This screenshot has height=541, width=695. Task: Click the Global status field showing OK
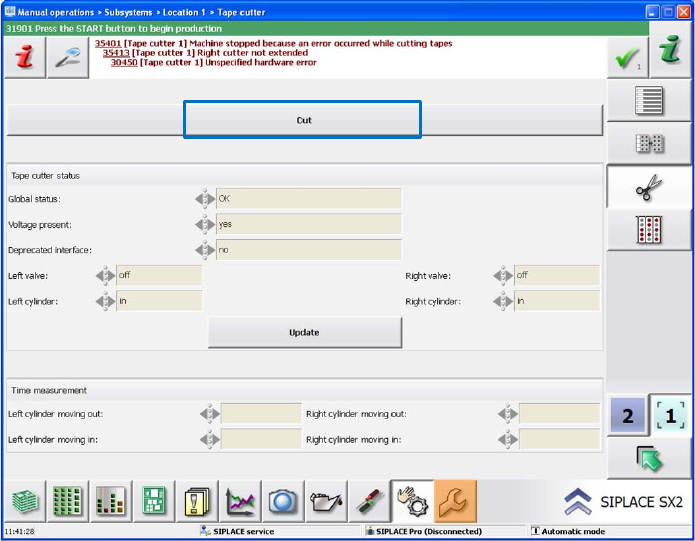click(x=308, y=198)
